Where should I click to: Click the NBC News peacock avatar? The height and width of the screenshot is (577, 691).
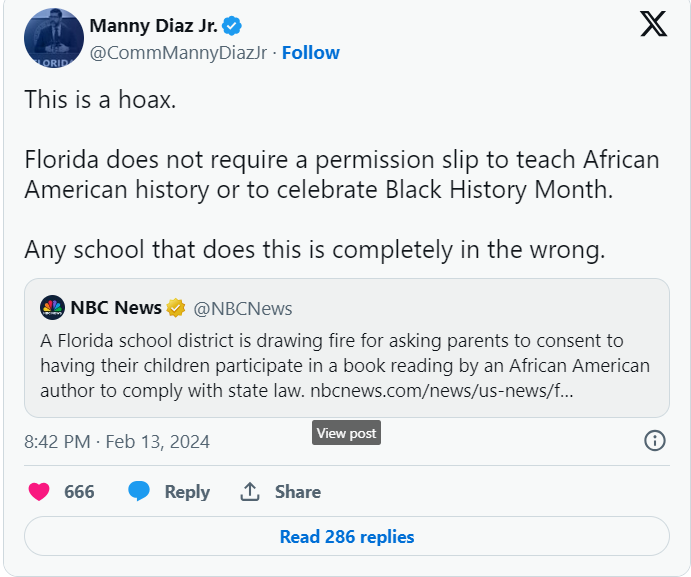(x=52, y=307)
